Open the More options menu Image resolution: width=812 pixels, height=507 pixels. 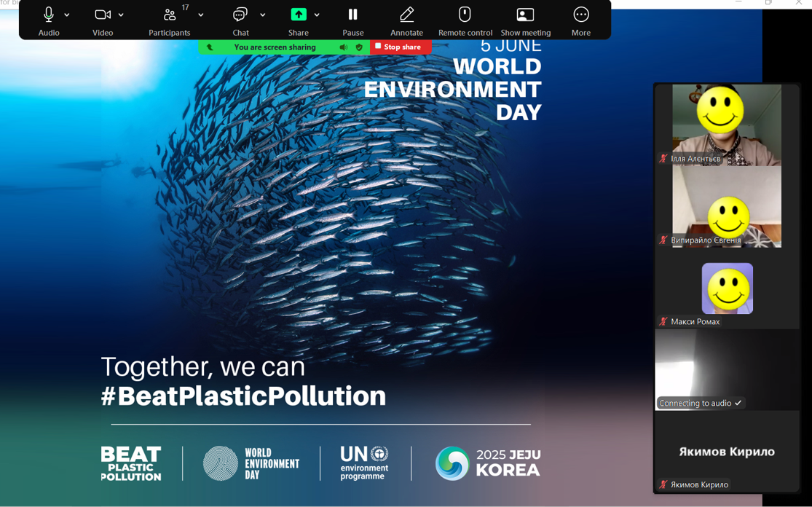point(580,15)
